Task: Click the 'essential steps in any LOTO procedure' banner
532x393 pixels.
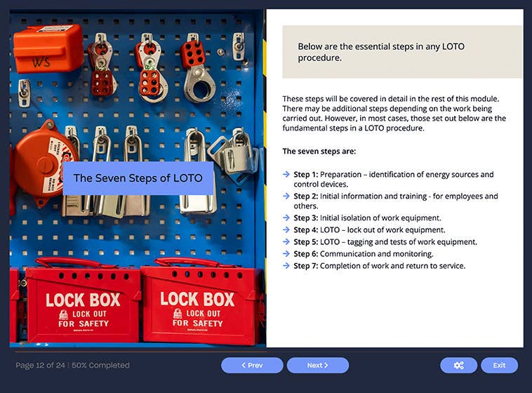Action: tap(401, 52)
